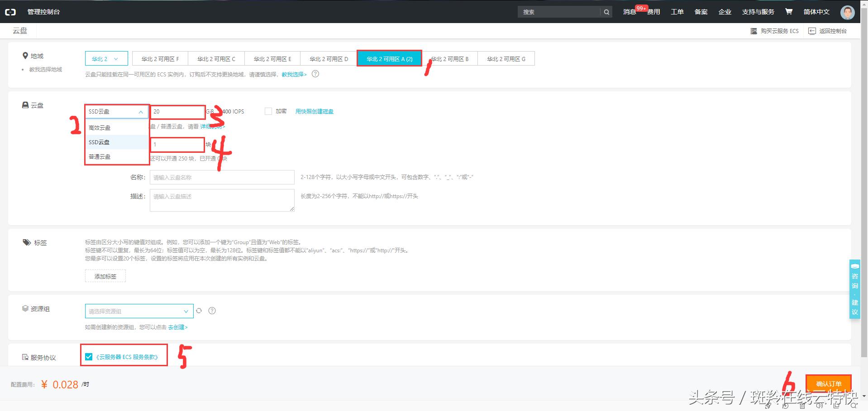
Task: Open the 备案 menu
Action: [701, 12]
